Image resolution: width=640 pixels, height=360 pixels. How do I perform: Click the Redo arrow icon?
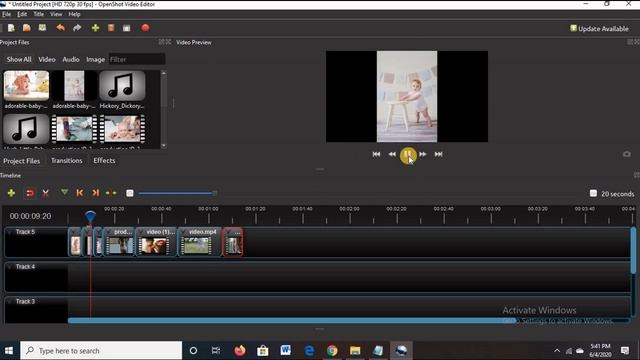(x=77, y=28)
